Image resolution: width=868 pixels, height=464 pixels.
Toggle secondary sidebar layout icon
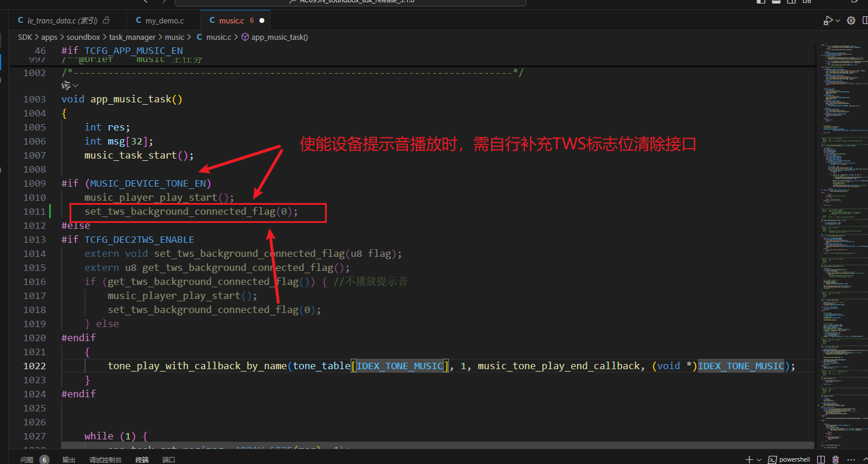pyautogui.click(x=791, y=2)
